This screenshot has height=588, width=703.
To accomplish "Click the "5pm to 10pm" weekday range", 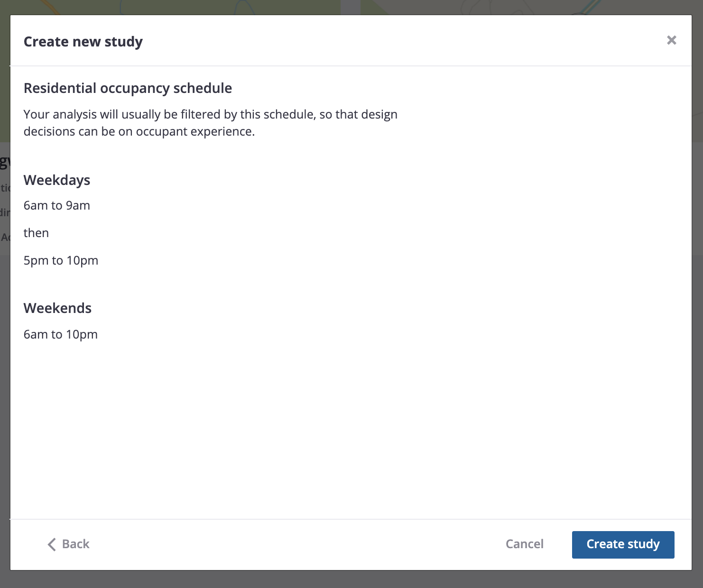I will (61, 260).
